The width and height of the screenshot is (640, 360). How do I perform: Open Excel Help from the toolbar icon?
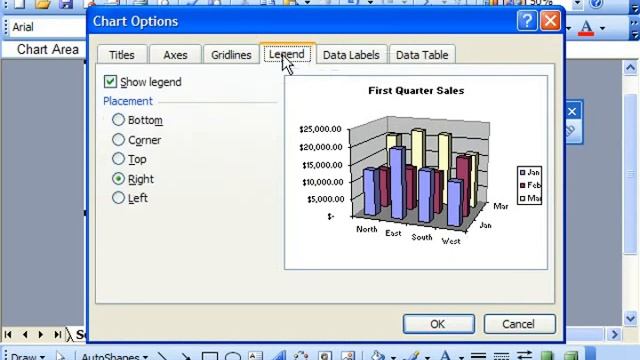tap(596, 4)
